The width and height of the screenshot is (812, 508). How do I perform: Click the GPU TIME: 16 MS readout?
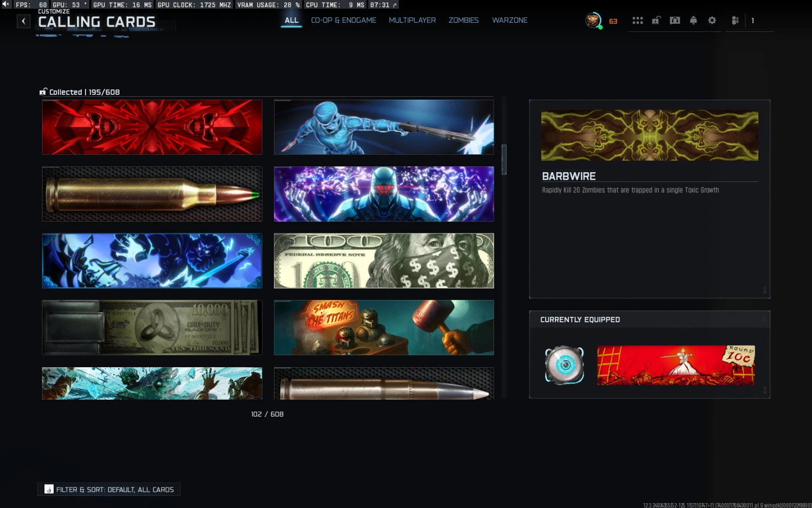122,4
